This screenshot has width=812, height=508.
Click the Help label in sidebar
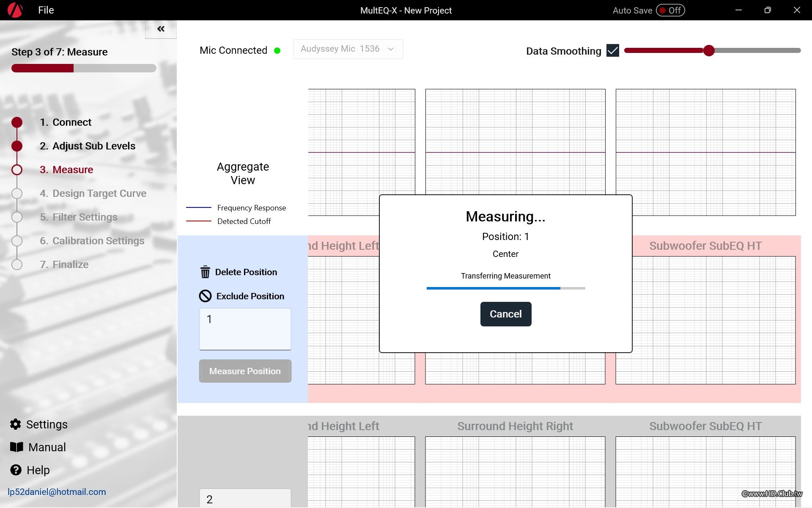(x=38, y=470)
